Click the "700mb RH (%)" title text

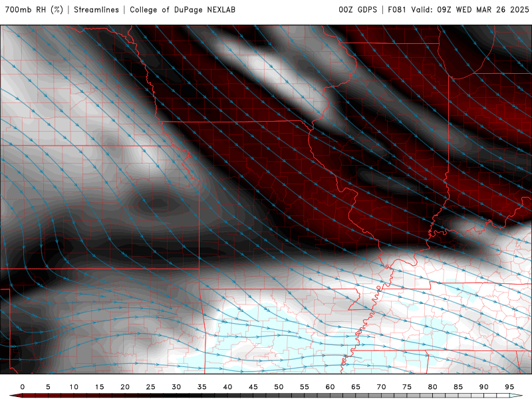click(x=35, y=10)
